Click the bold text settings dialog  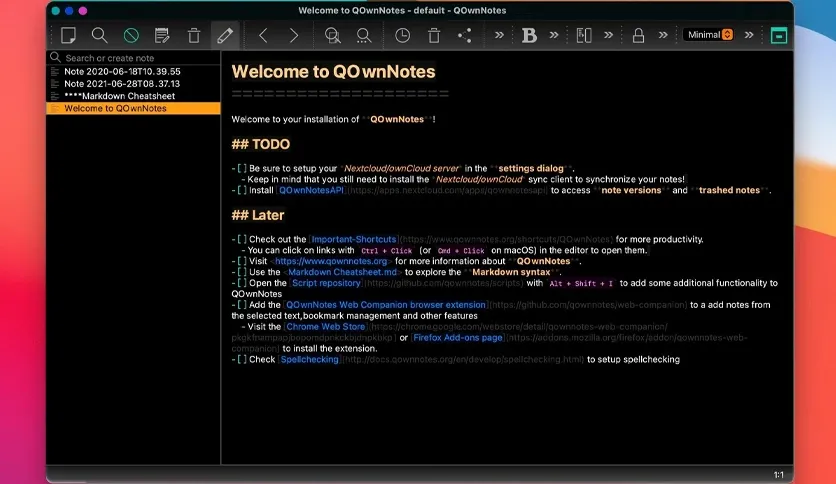point(530,168)
